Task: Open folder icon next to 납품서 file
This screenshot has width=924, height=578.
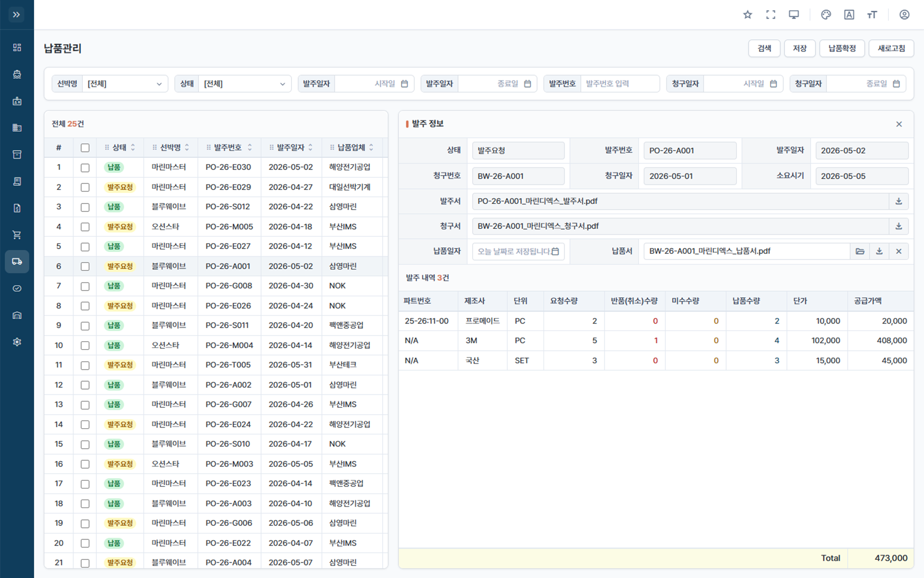Action: pos(860,251)
